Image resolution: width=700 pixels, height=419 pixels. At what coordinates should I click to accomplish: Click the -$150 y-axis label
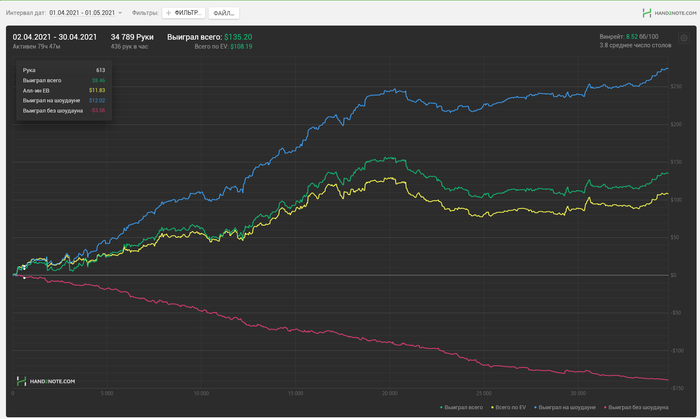[677, 388]
